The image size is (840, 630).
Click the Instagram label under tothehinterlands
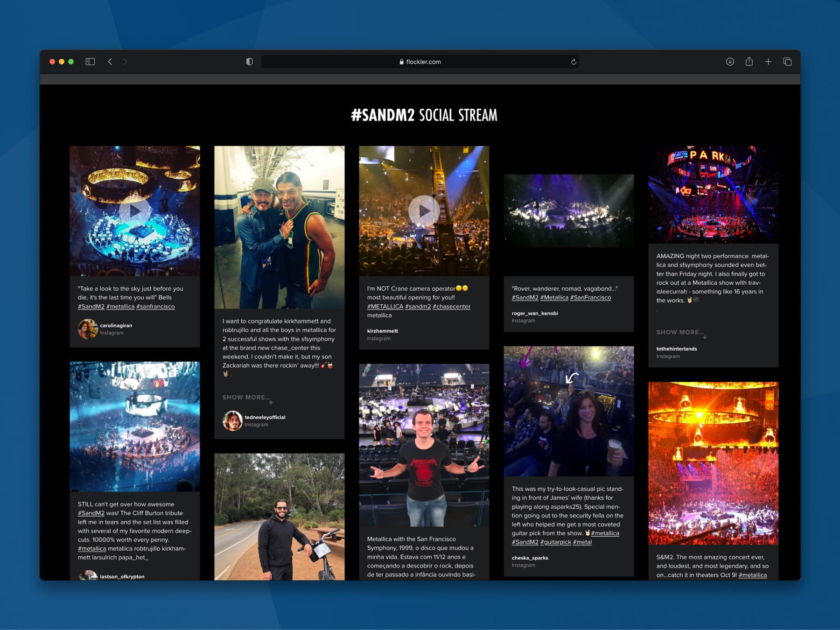tap(668, 356)
